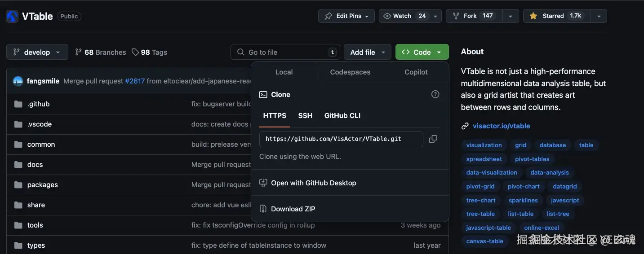
Task: Click the Download ZIP file icon
Action: [x=263, y=209]
